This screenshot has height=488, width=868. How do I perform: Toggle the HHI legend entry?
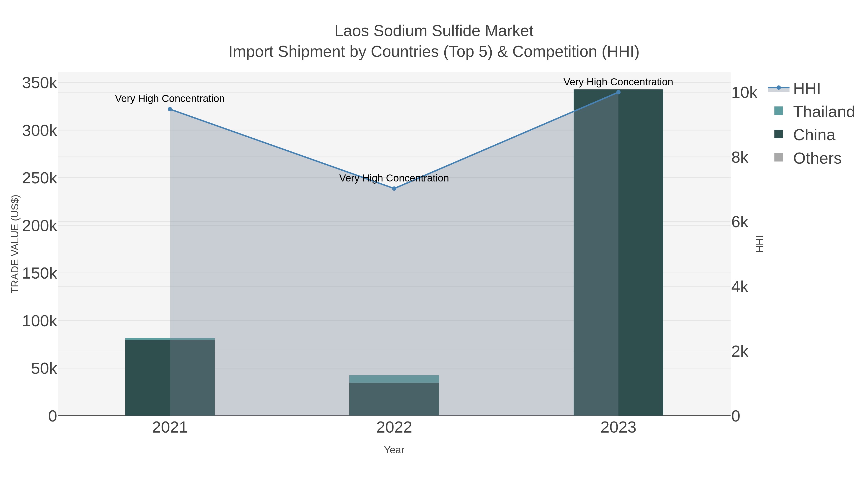(794, 88)
